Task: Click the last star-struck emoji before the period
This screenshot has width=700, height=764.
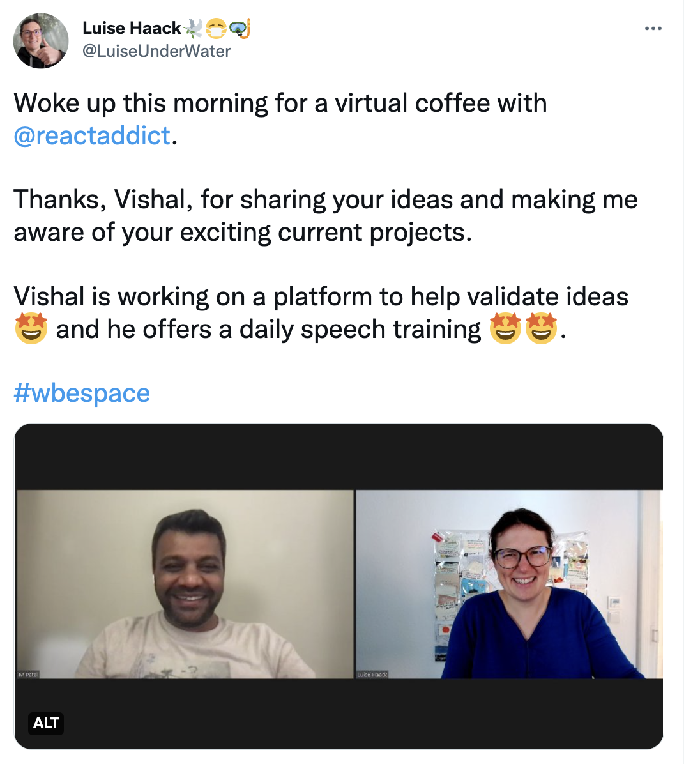Action: click(541, 328)
